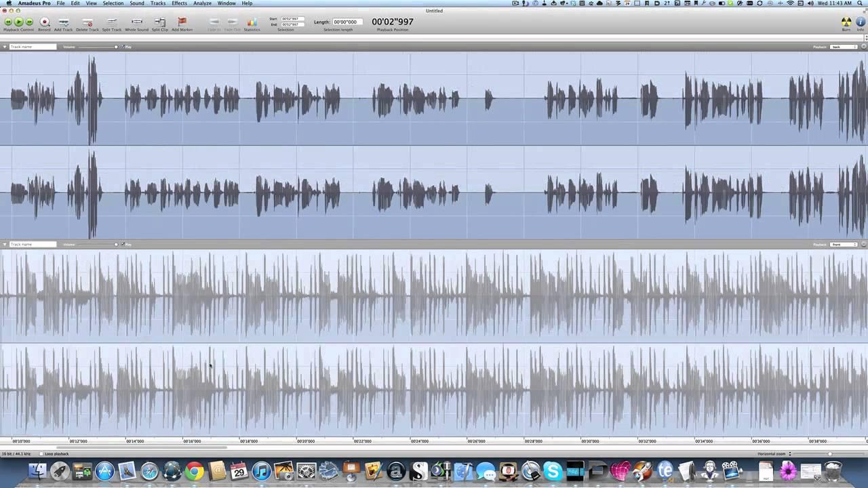Click the Split Track icon
This screenshot has width=868, height=488.
[111, 22]
